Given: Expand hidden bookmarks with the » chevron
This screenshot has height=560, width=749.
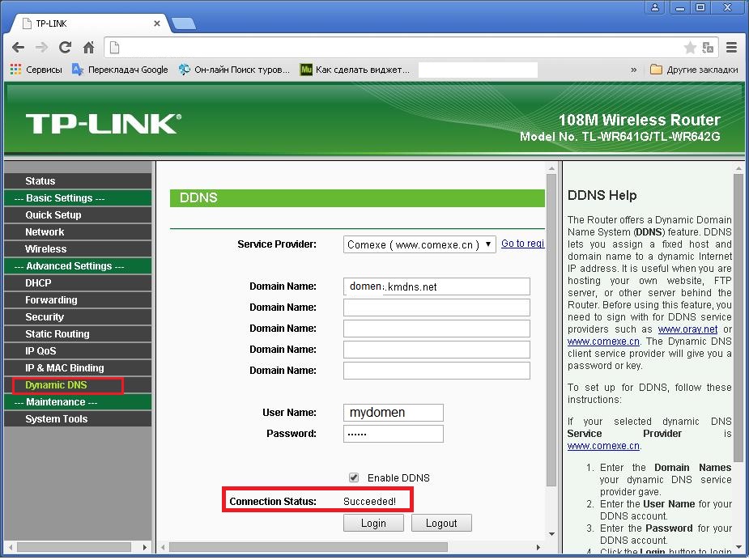Looking at the screenshot, I should coord(634,70).
